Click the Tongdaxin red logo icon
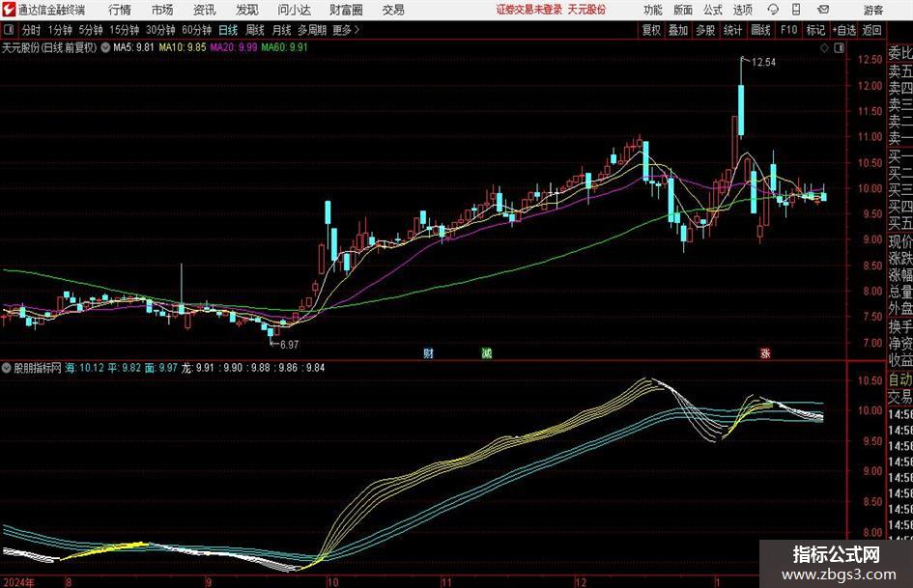Image resolution: width=913 pixels, height=588 pixels. [9, 10]
